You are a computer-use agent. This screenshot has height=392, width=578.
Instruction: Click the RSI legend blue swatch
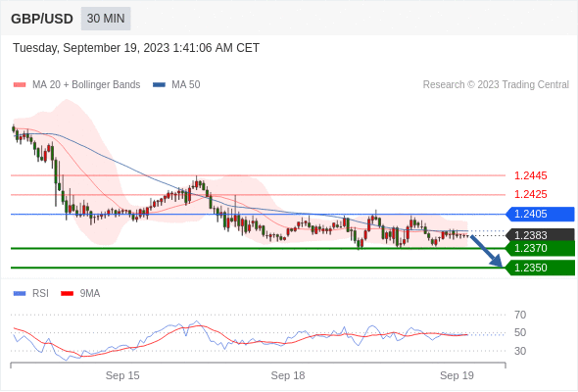(20, 294)
